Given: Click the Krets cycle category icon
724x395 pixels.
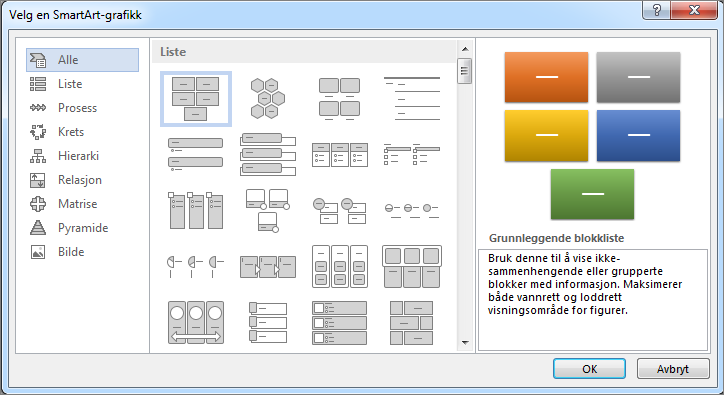Looking at the screenshot, I should pos(38,132).
